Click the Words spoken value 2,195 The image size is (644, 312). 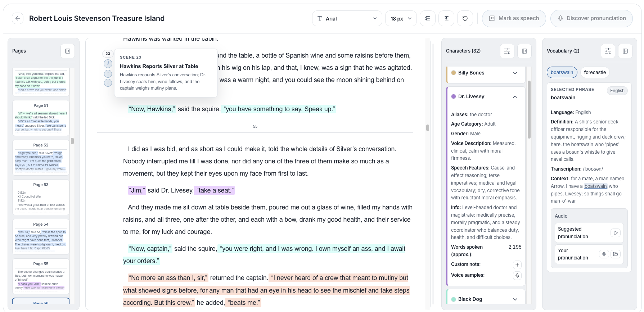pos(515,247)
